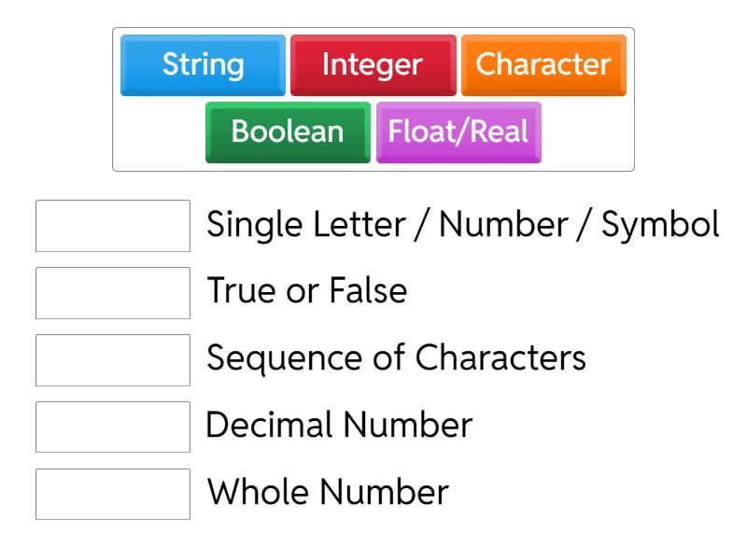Click the red tile in the answer bank
This screenshot has height=560, width=747.
click(x=373, y=65)
